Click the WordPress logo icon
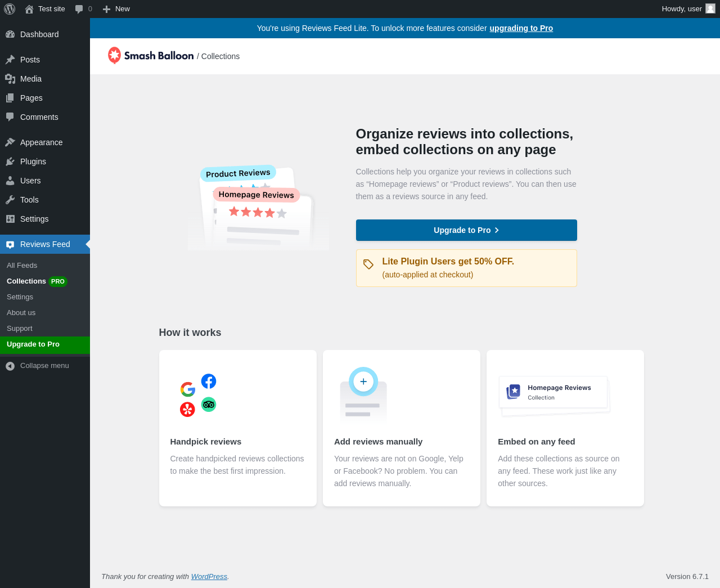Image resolution: width=720 pixels, height=588 pixels. pyautogui.click(x=10, y=9)
